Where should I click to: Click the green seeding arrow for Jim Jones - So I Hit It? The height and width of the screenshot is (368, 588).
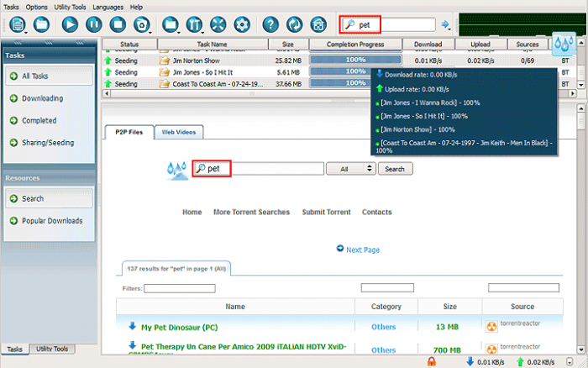[108, 72]
